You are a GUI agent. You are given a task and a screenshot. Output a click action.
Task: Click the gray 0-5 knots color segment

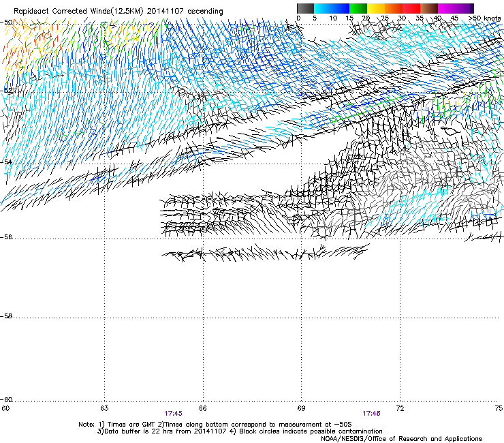point(305,8)
